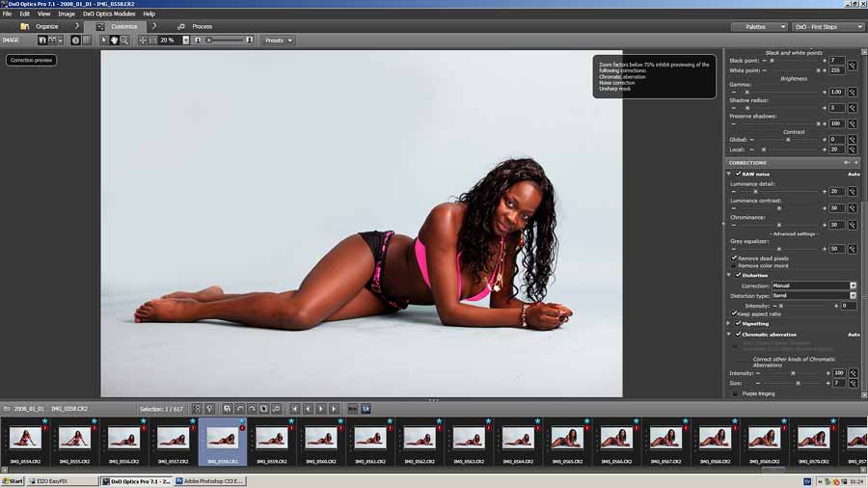Expand Distortion type Barrel dropdown
Viewport: 868px width, 488px height.
[x=853, y=295]
